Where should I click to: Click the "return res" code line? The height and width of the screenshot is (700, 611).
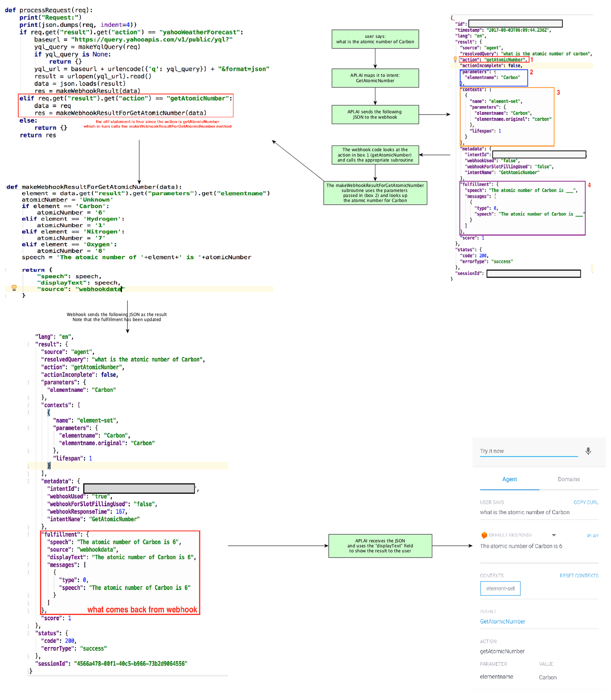[38, 135]
